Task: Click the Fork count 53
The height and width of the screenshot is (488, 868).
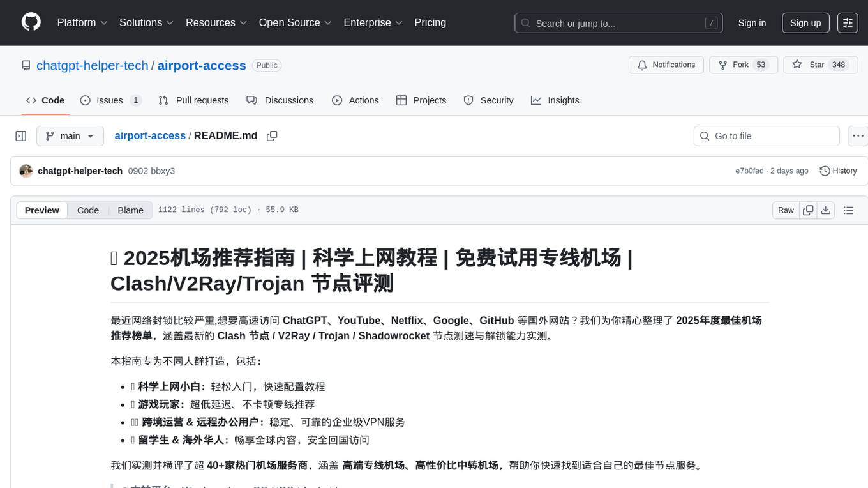Action: (760, 65)
